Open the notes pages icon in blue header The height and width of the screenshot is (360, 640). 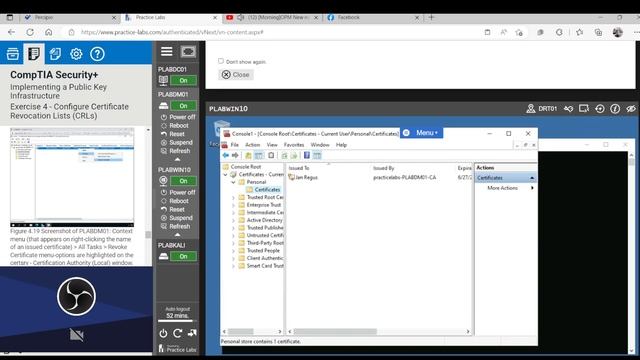point(55,54)
